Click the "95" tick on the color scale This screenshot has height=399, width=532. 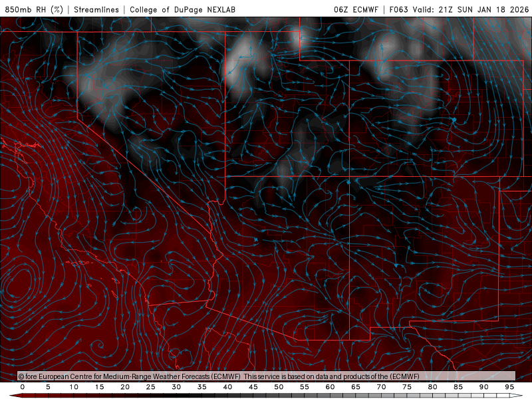[x=509, y=387]
